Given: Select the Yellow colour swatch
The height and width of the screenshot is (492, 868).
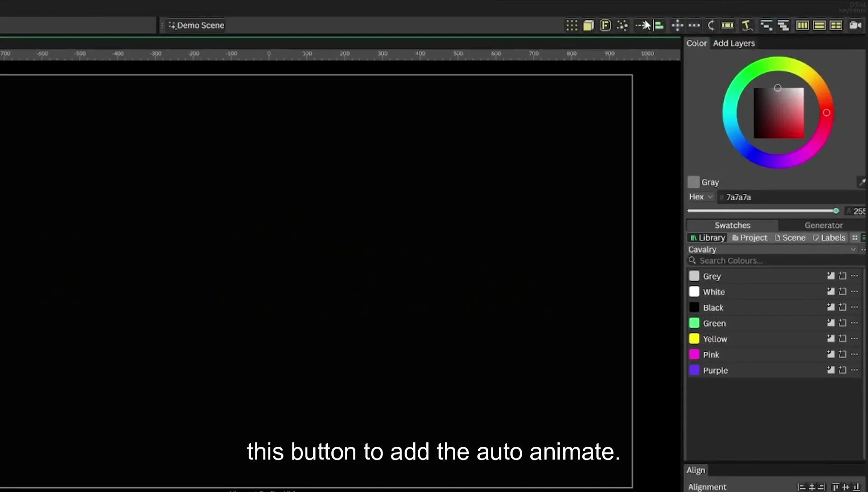Looking at the screenshot, I should pos(694,339).
